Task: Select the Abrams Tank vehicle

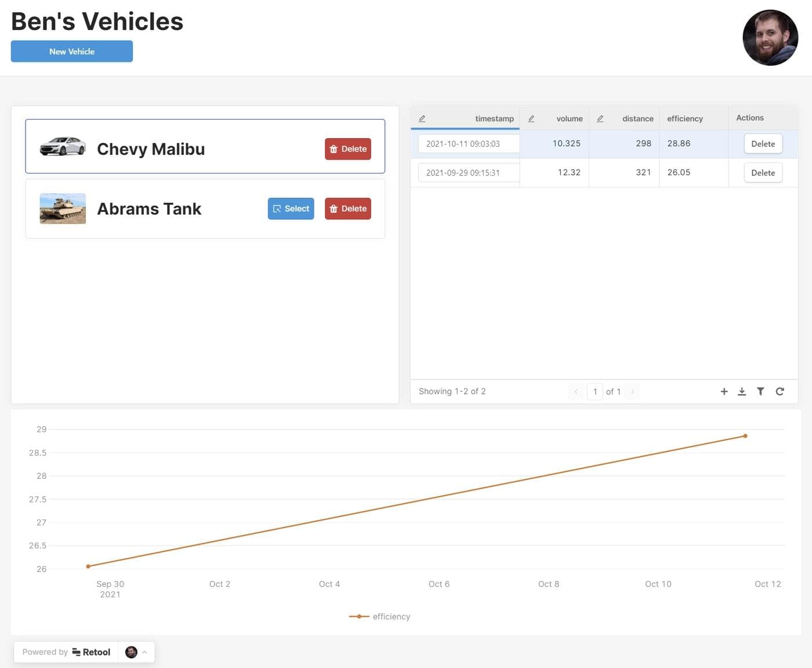Action: tap(291, 209)
